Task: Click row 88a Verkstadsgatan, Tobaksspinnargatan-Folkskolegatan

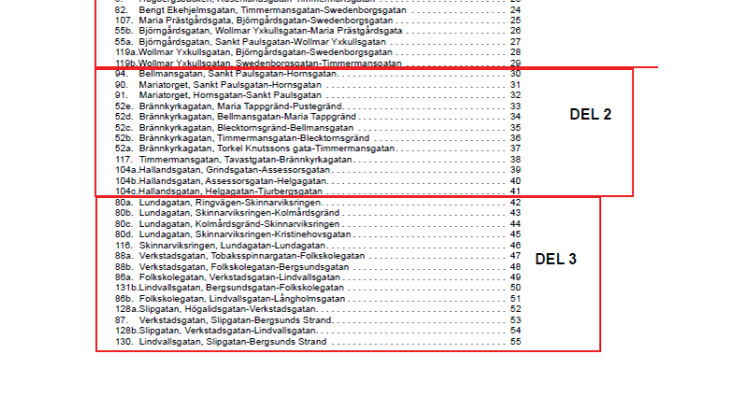Action: tap(318, 256)
